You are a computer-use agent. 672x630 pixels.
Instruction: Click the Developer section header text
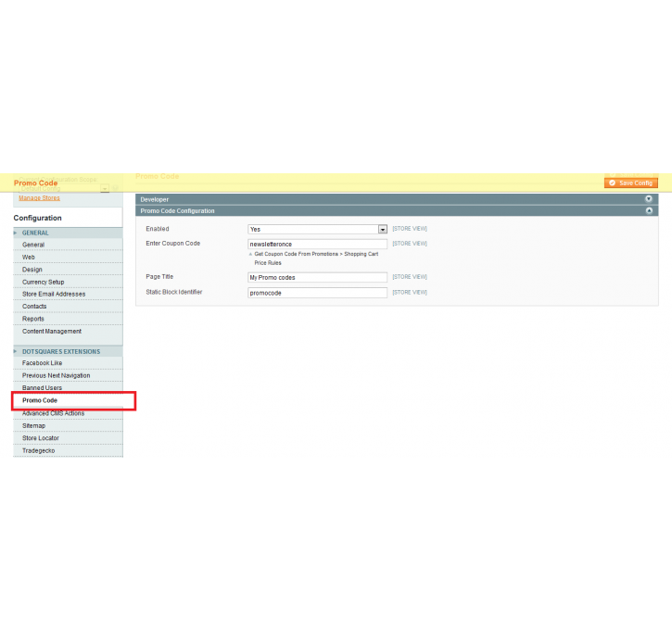(154, 199)
